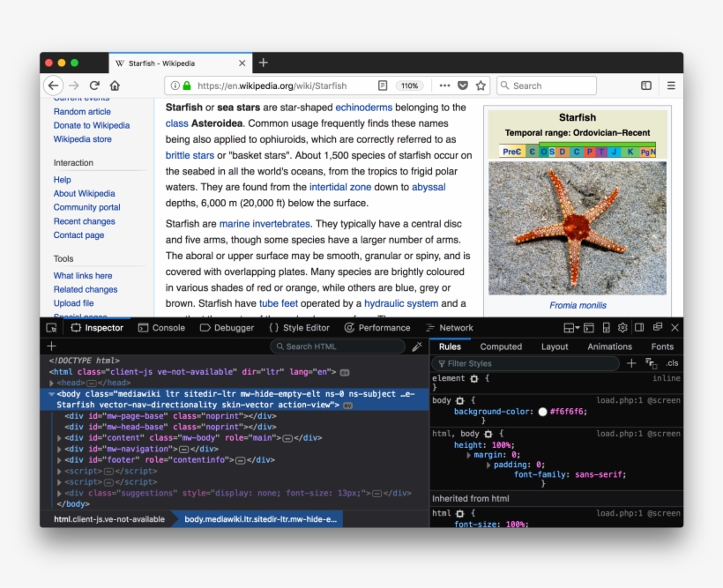
Task: Open the Debugger tab
Action: click(x=227, y=328)
